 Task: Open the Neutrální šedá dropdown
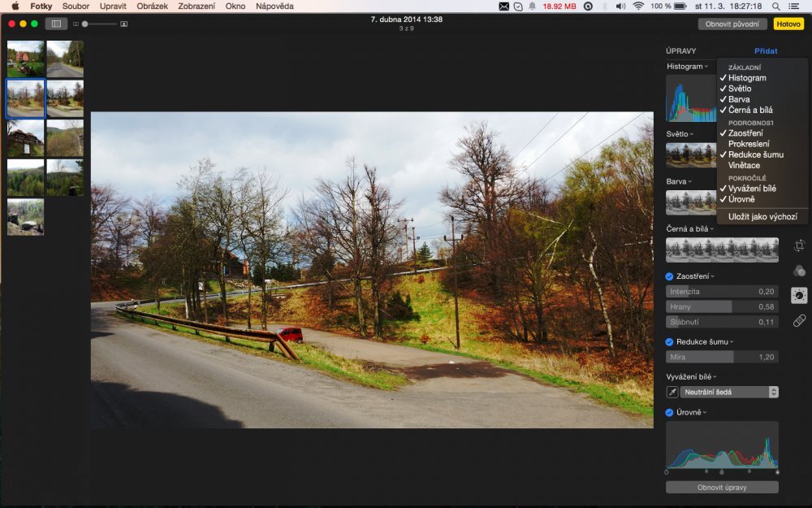(x=728, y=392)
